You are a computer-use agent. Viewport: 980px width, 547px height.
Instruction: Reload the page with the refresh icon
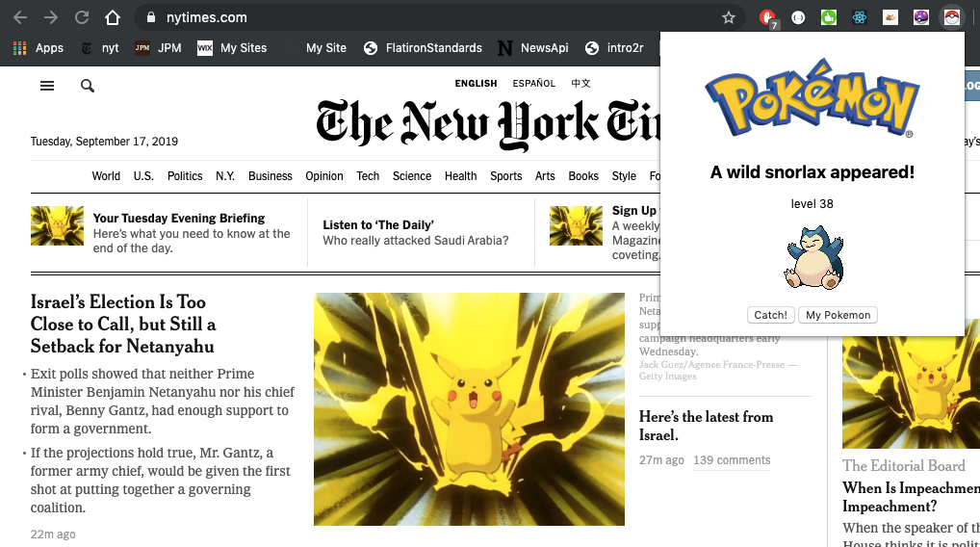[82, 17]
